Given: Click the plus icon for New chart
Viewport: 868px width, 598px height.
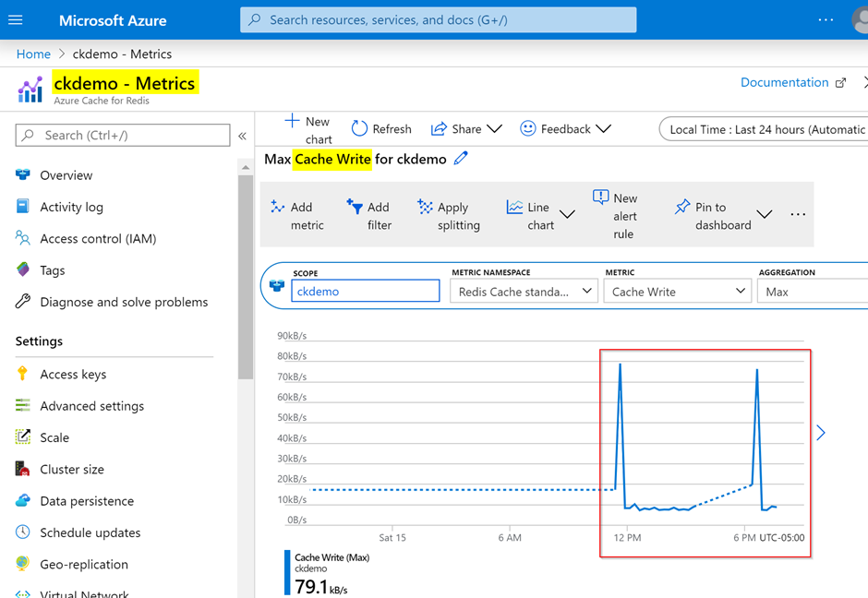Looking at the screenshot, I should click(292, 121).
